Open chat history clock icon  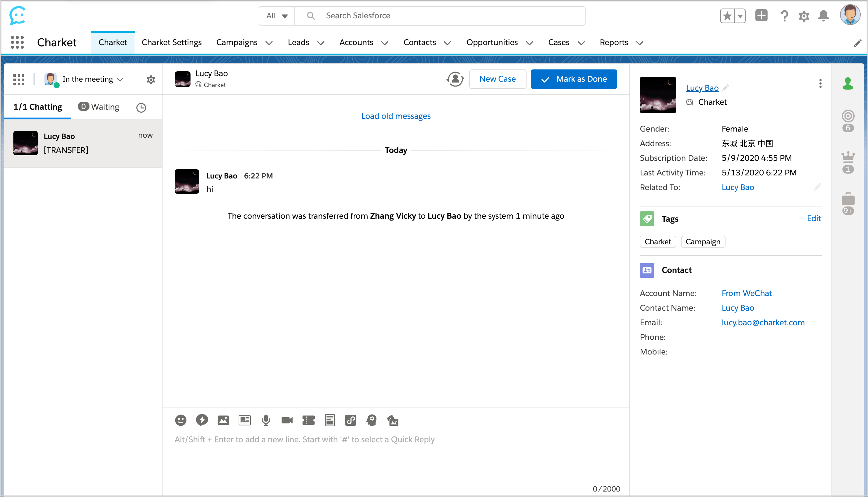tap(141, 108)
